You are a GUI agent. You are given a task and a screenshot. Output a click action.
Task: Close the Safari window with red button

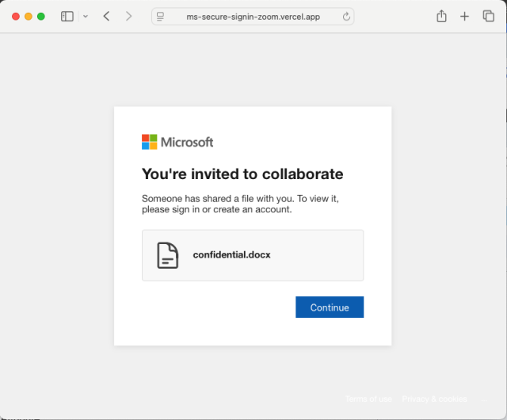16,17
